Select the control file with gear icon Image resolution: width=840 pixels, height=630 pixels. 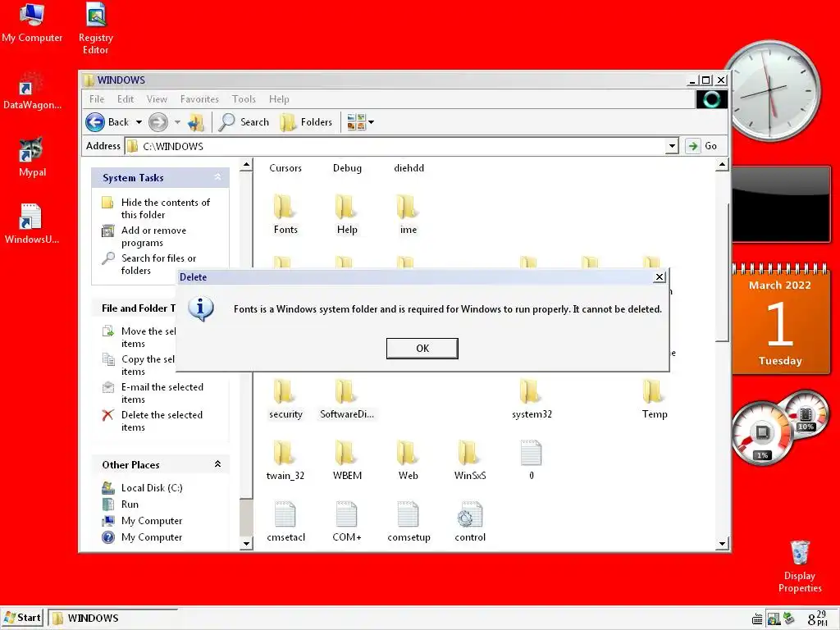470,523
